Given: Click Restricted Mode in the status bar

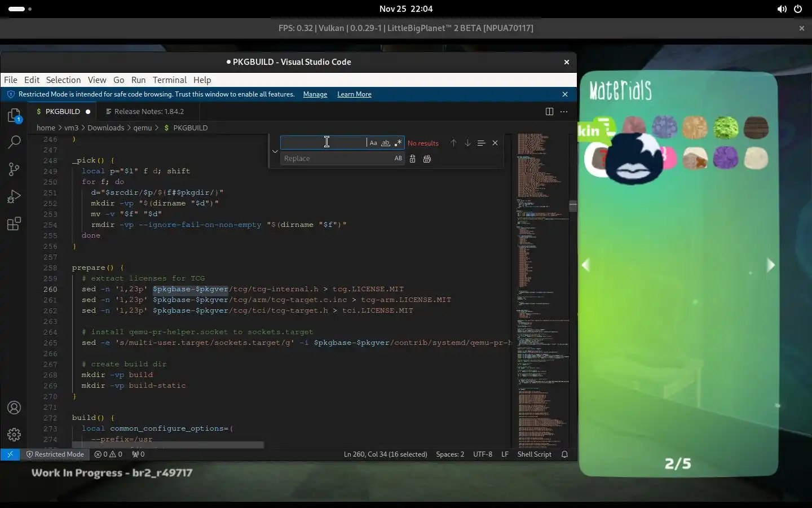Looking at the screenshot, I should (55, 454).
